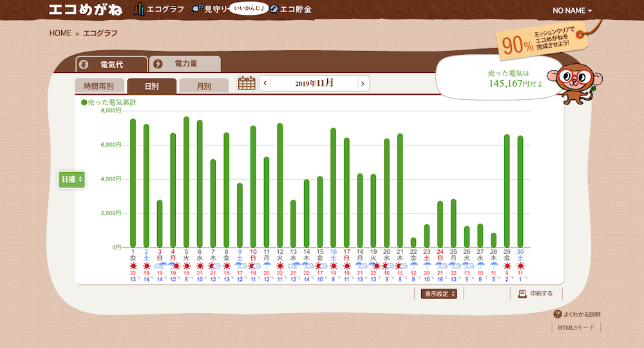Click the printer icon for 印刷する
The image size is (644, 348).
(522, 293)
